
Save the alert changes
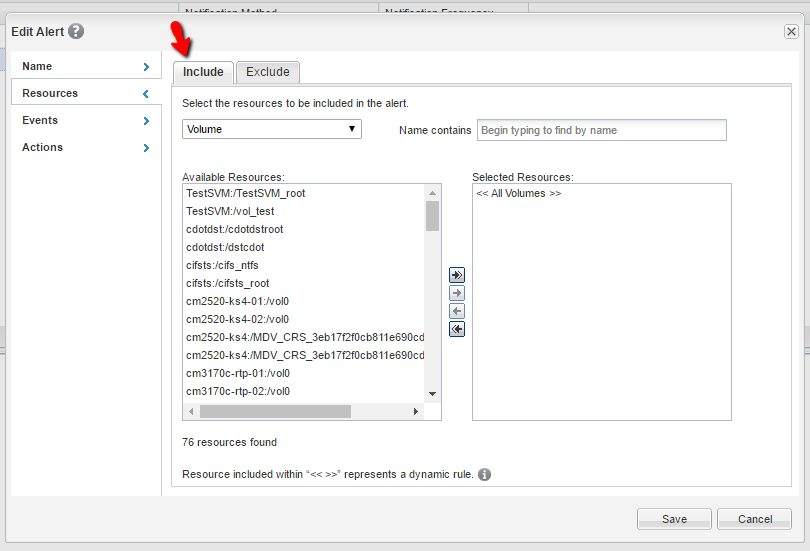pyautogui.click(x=674, y=519)
